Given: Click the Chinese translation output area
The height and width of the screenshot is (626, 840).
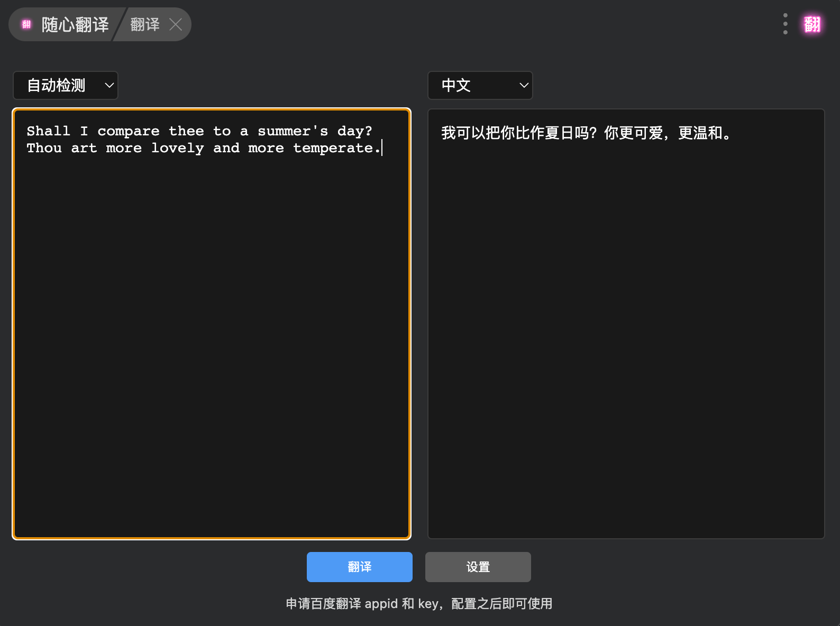Looking at the screenshot, I should pyautogui.click(x=626, y=324).
